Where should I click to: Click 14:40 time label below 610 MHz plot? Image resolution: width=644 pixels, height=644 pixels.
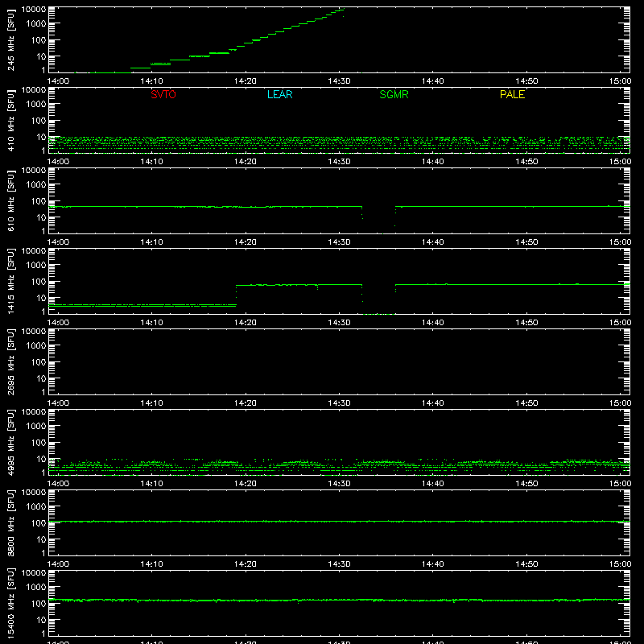click(433, 242)
